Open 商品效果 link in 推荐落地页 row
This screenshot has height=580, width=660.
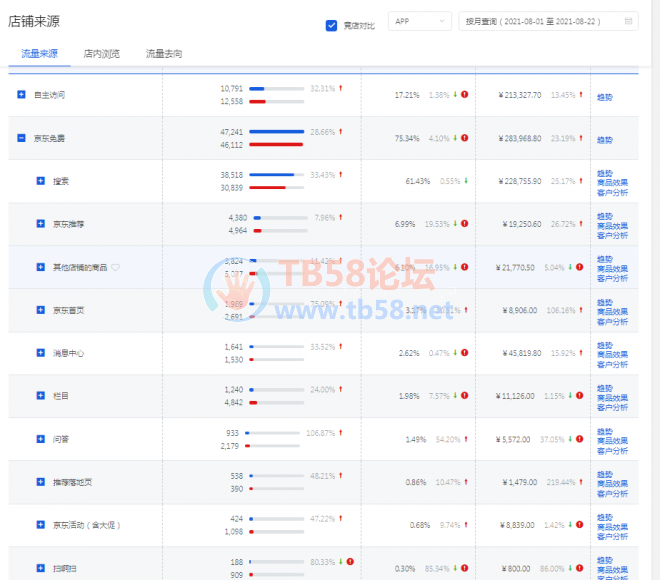[612, 484]
